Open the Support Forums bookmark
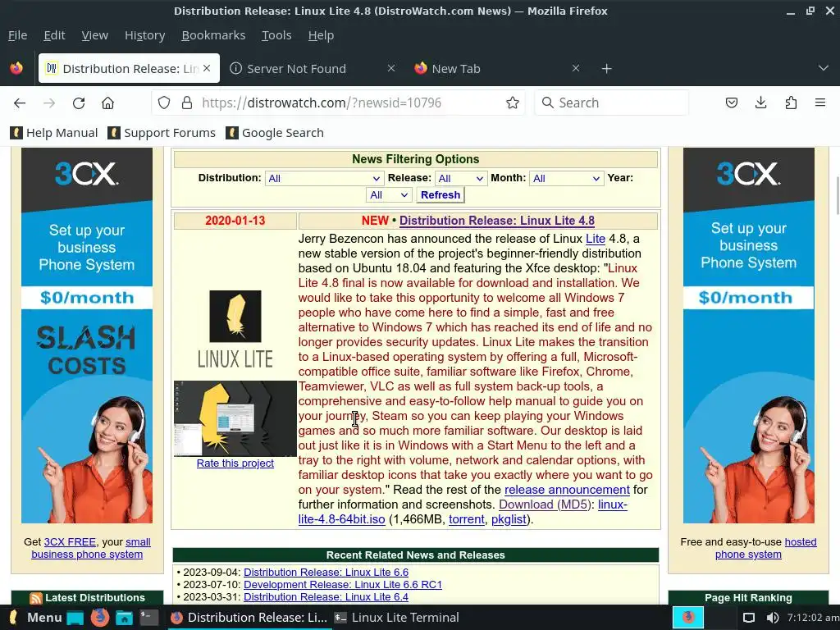 coord(162,133)
